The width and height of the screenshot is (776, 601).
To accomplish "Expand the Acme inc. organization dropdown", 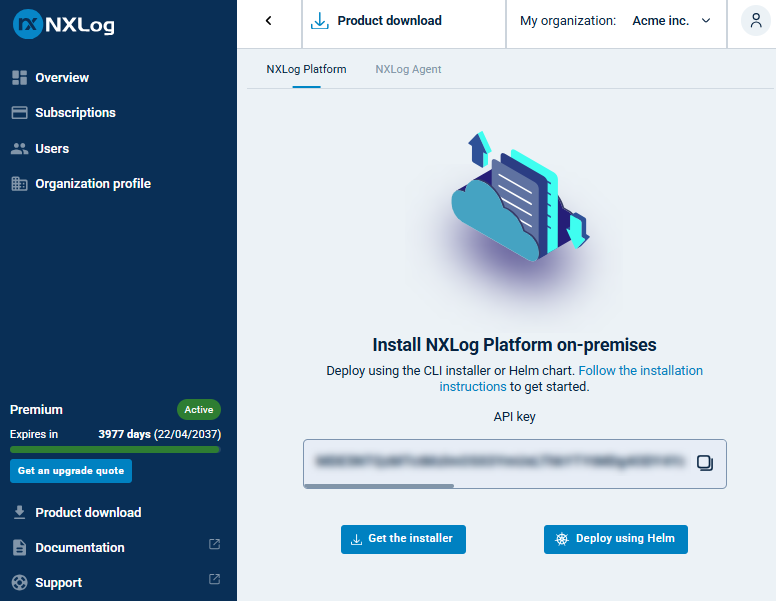I will pyautogui.click(x=672, y=21).
